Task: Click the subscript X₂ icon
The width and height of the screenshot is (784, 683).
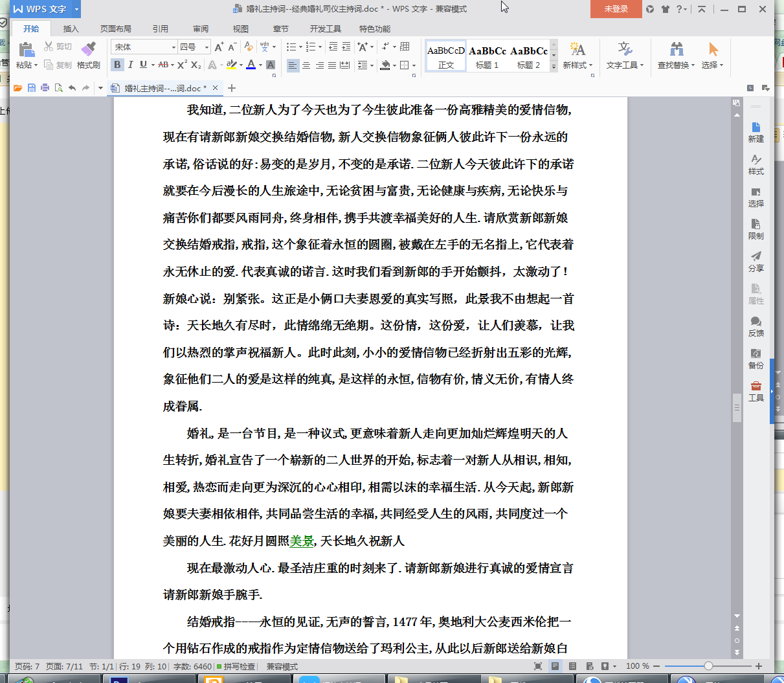Action: (x=196, y=65)
